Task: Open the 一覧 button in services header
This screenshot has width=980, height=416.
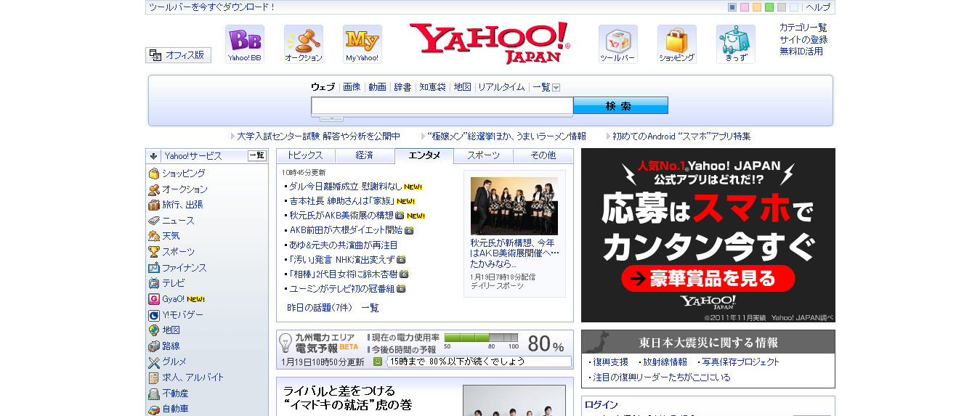Action: (x=257, y=155)
